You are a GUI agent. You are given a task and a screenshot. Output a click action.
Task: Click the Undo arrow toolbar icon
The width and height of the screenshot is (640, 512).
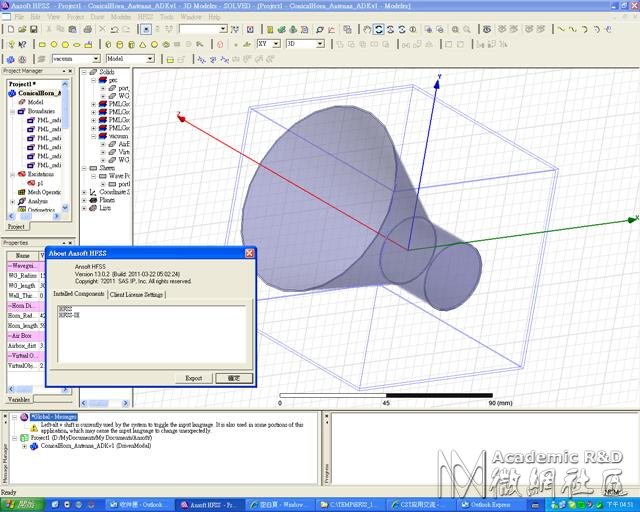pyautogui.click(x=114, y=29)
